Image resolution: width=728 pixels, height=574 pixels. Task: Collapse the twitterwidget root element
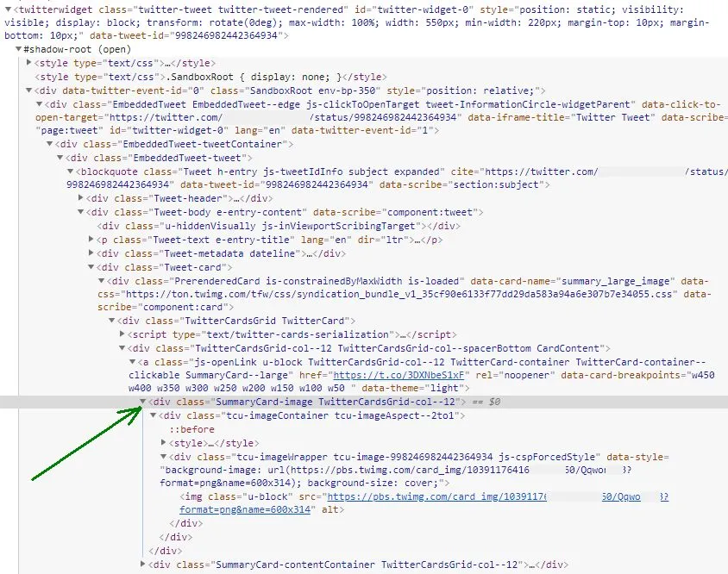[8, 9]
